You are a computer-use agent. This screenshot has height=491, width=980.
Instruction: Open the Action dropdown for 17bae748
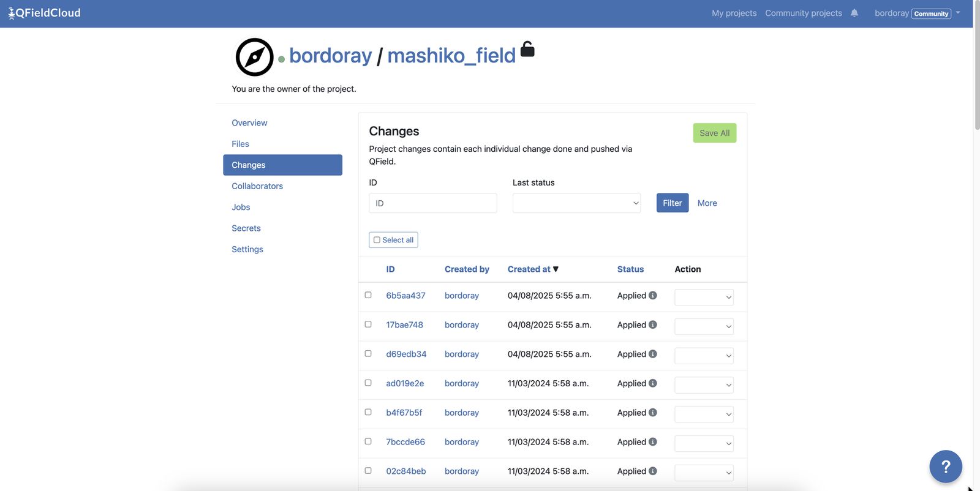tap(704, 327)
